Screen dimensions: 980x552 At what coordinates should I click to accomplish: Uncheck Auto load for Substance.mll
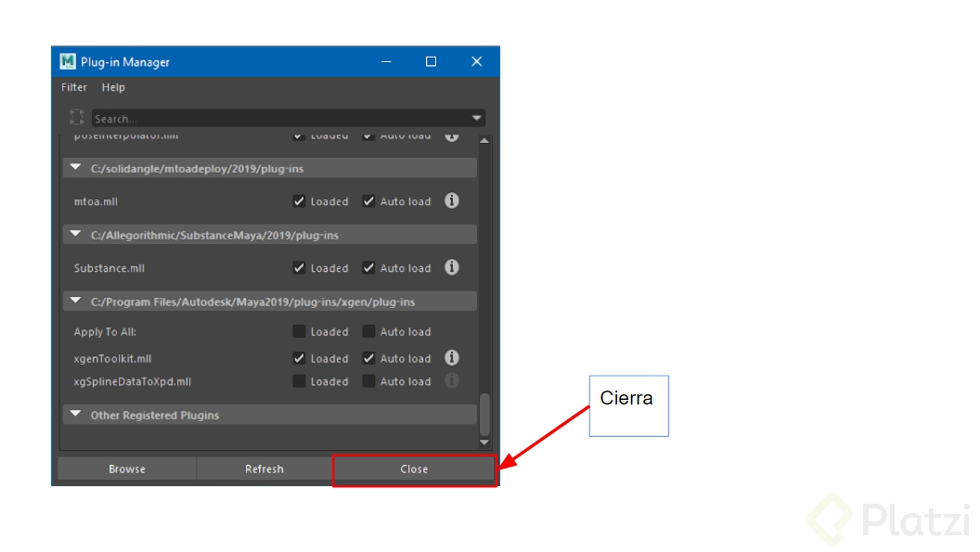coord(368,268)
